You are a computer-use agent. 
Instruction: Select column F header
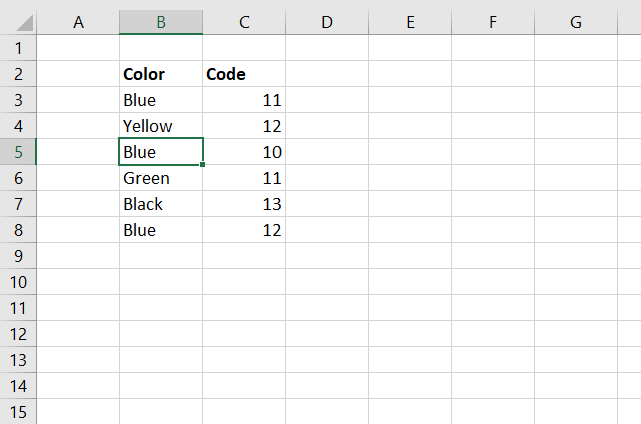click(493, 22)
